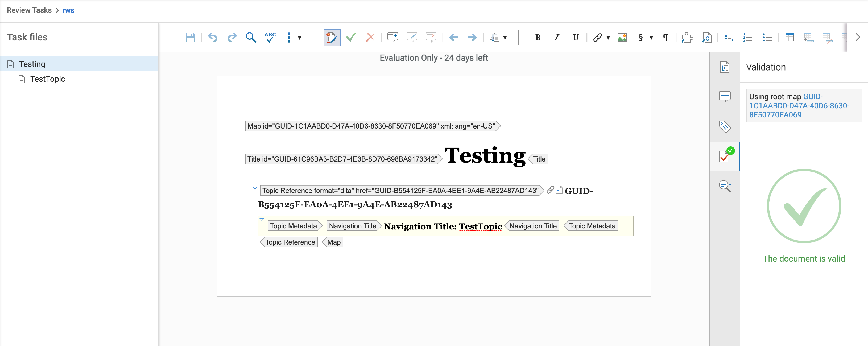868x346 pixels.
Task: Run the ABC spell check
Action: (270, 38)
